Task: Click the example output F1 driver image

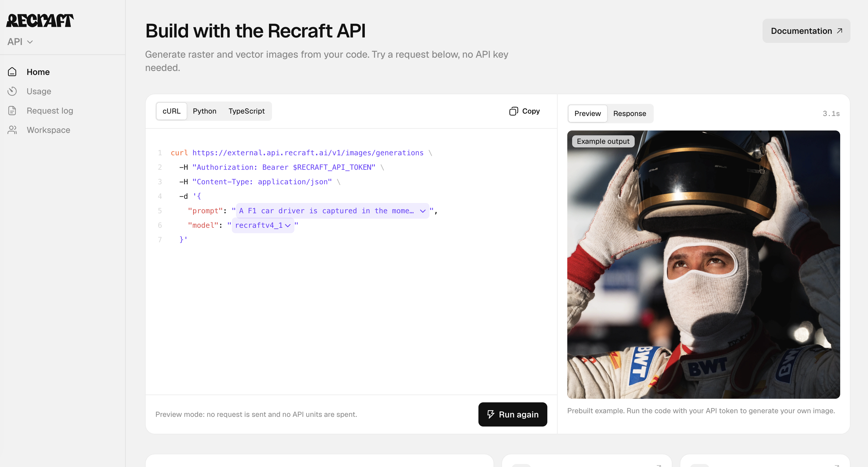Action: (704, 265)
